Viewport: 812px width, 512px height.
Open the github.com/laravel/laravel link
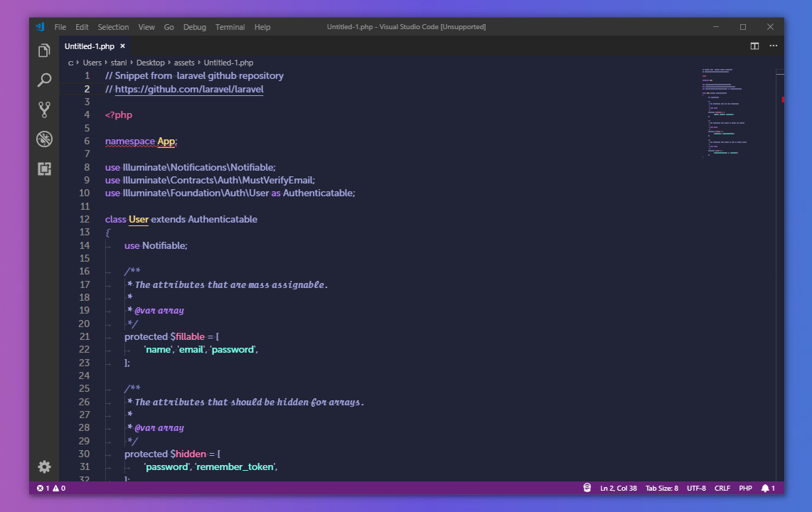point(189,89)
